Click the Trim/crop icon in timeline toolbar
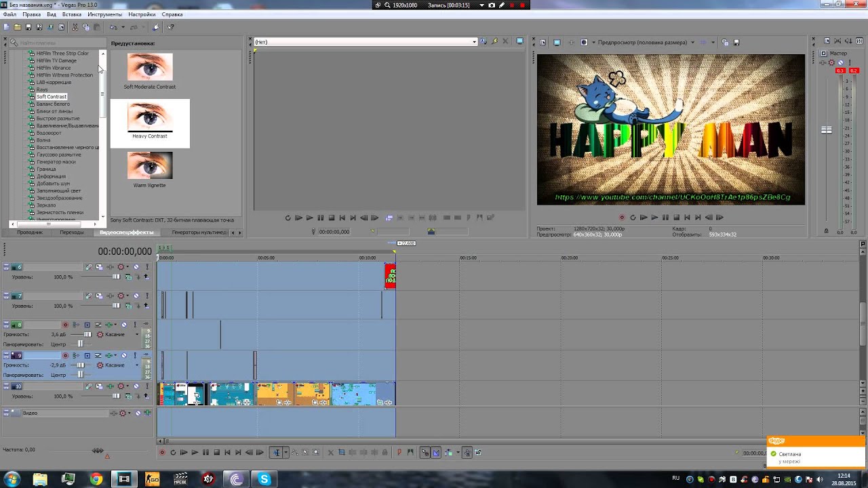Screen dimensions: 868x488 [x=342, y=452]
